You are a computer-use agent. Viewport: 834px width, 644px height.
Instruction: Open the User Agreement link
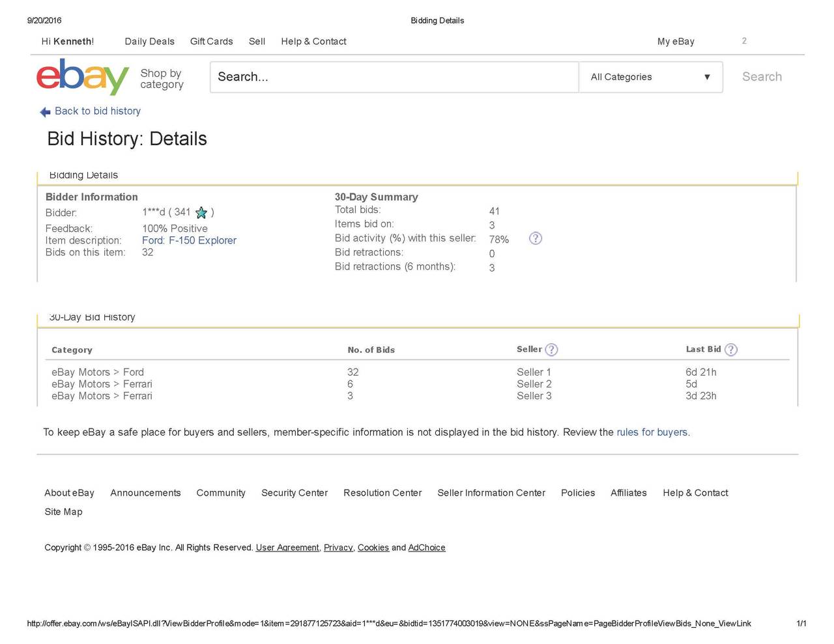click(287, 548)
